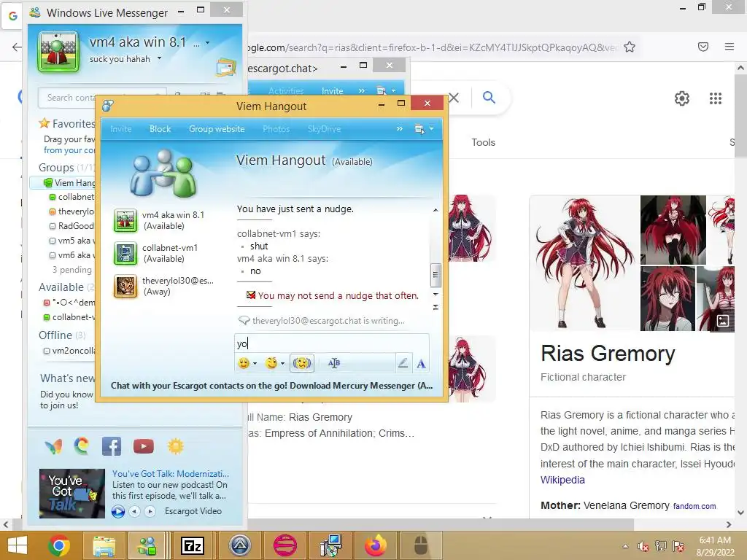The height and width of the screenshot is (560, 747).
Task: Open the Firefox Pocket save icon
Action: coord(703,47)
